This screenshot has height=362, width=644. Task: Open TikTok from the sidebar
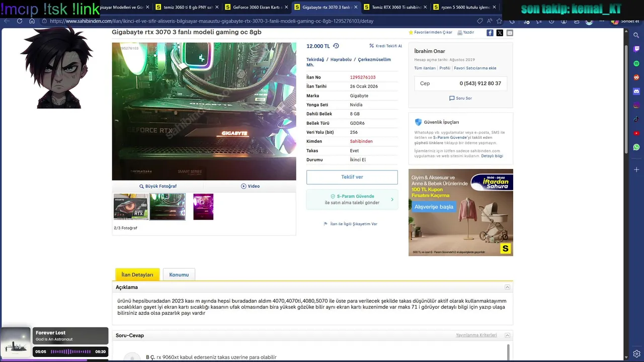pyautogui.click(x=636, y=119)
